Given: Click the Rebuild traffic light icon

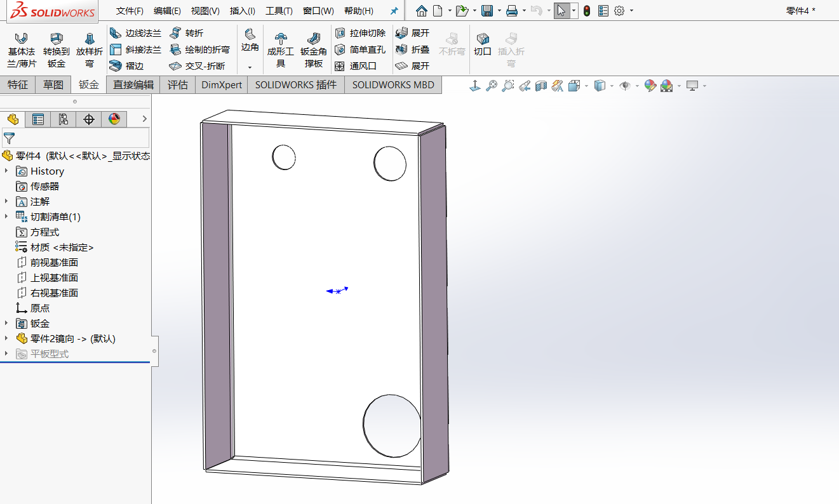Looking at the screenshot, I should 587,11.
